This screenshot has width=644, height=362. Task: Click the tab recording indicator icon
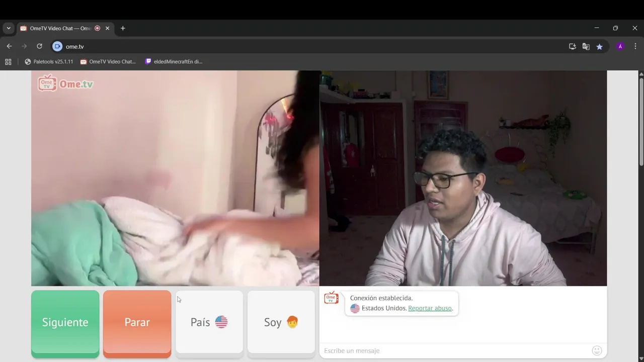tap(97, 28)
